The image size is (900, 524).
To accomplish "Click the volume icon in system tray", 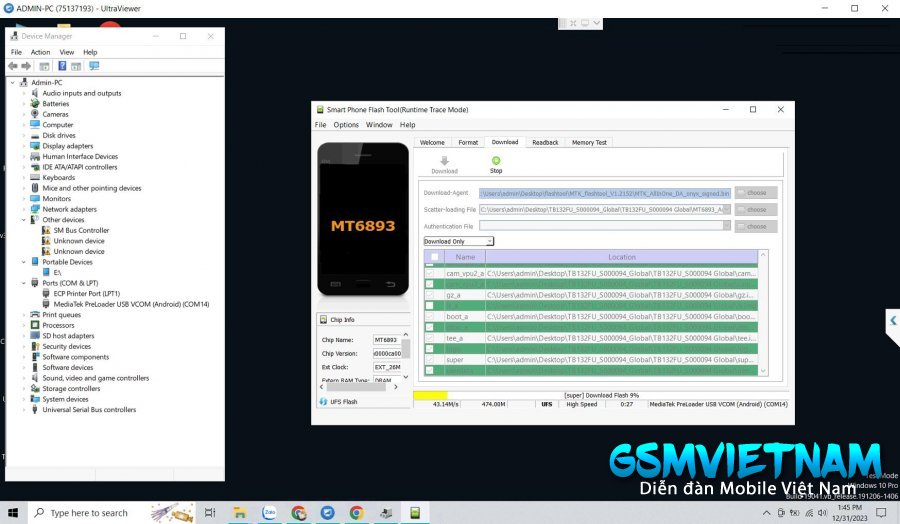I will click(x=823, y=513).
